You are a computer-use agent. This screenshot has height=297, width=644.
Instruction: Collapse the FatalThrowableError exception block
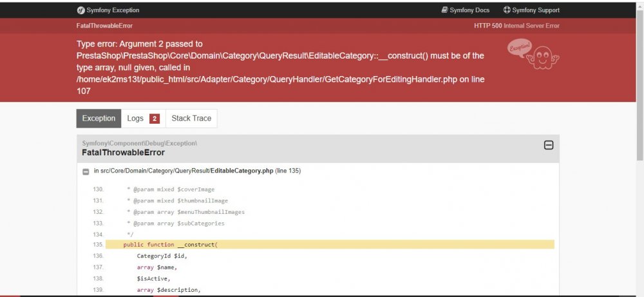548,145
